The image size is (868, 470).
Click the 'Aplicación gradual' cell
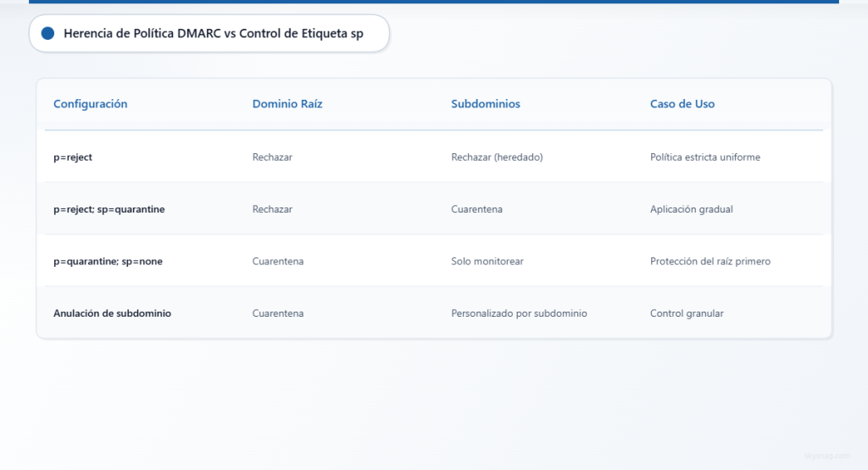[692, 209]
